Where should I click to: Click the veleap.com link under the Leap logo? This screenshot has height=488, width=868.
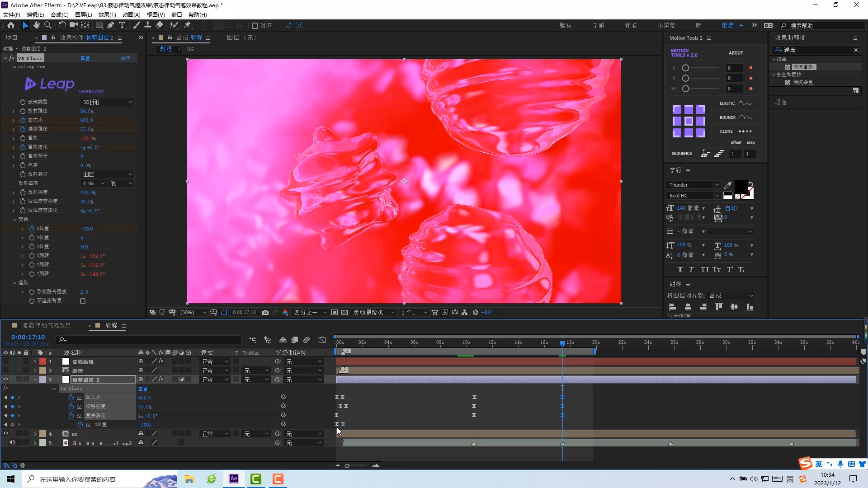point(91,91)
